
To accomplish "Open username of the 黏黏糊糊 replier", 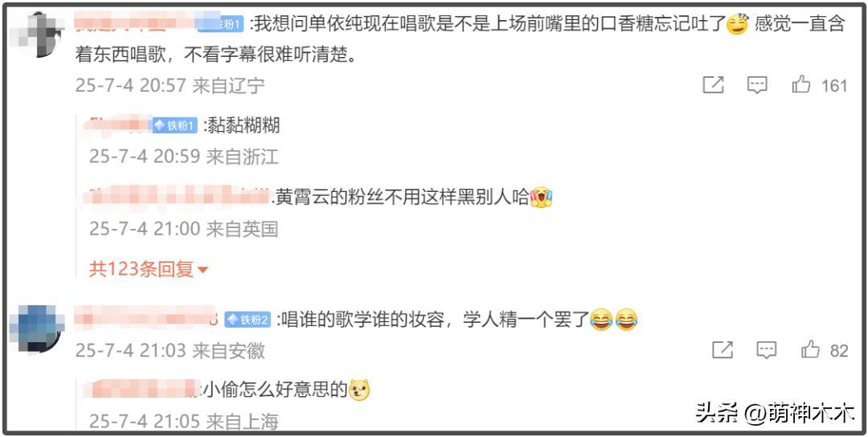I will pos(117,125).
